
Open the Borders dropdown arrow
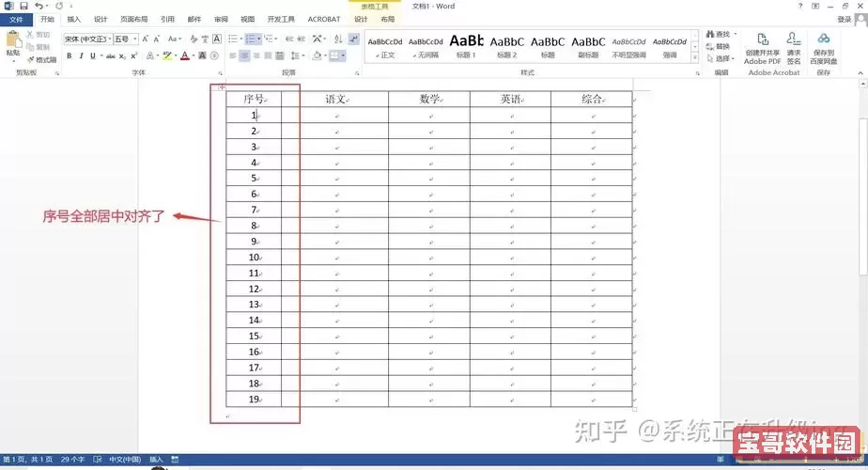pos(343,56)
